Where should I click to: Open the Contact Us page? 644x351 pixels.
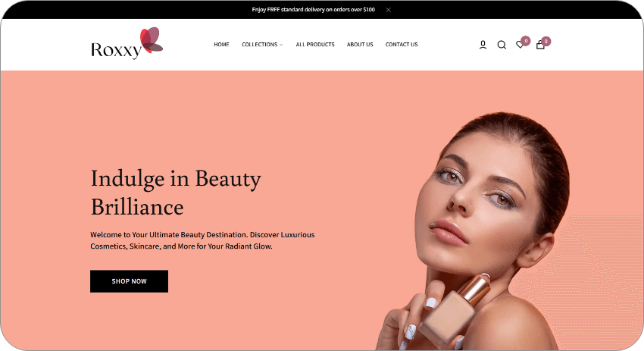click(x=402, y=45)
